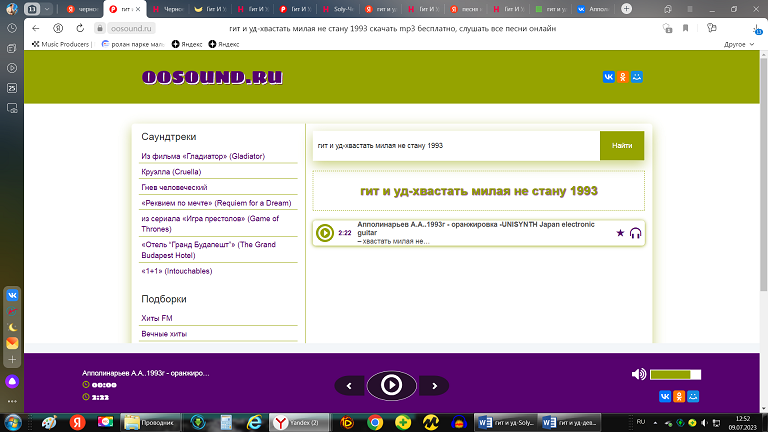The height and width of the screenshot is (432, 768).
Task: Open the «1+1» (Intouchables) link
Action: pyautogui.click(x=176, y=271)
